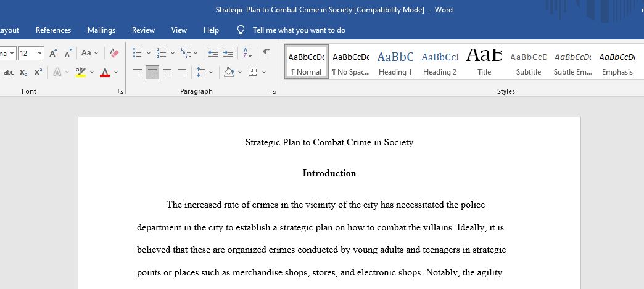Apply paragraph shading with paint bucket
Screen dimensions: 644x289
point(229,73)
